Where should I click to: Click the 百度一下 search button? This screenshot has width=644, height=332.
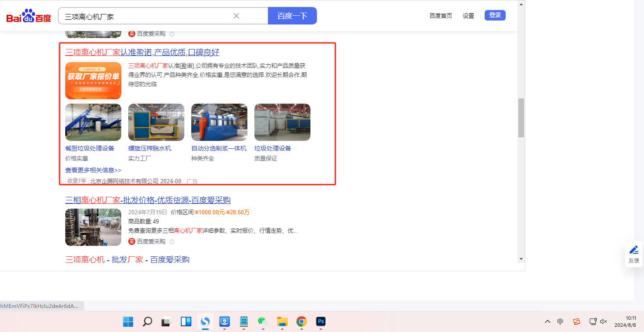(x=292, y=16)
